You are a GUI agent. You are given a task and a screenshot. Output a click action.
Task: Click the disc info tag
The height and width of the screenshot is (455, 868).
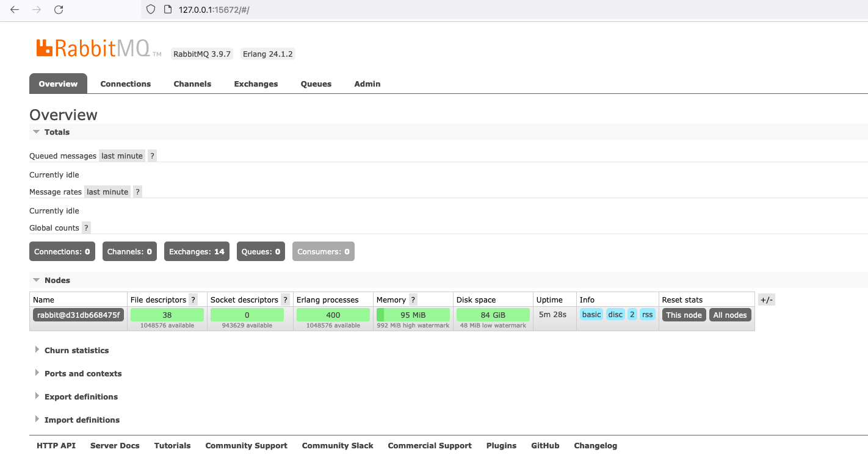click(615, 315)
